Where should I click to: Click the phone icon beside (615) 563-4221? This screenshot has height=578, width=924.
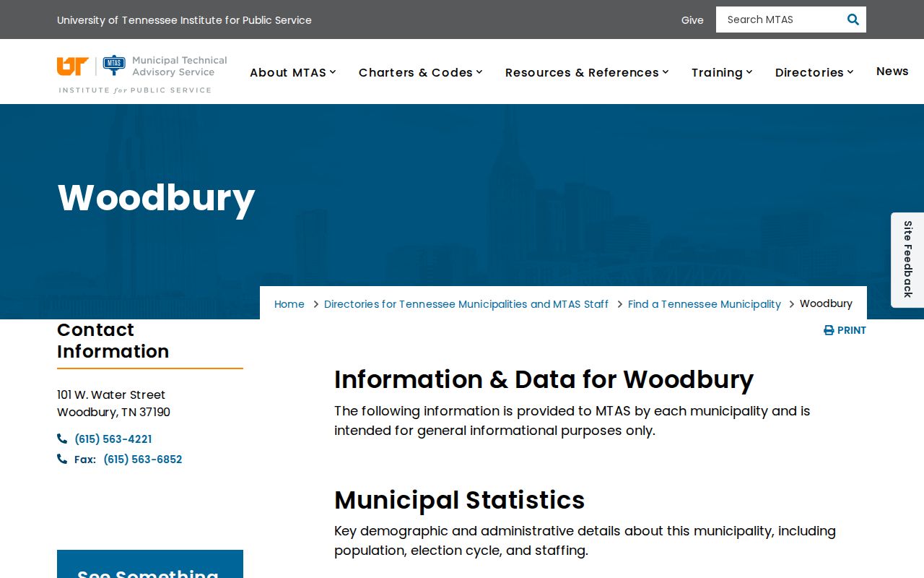click(x=62, y=439)
